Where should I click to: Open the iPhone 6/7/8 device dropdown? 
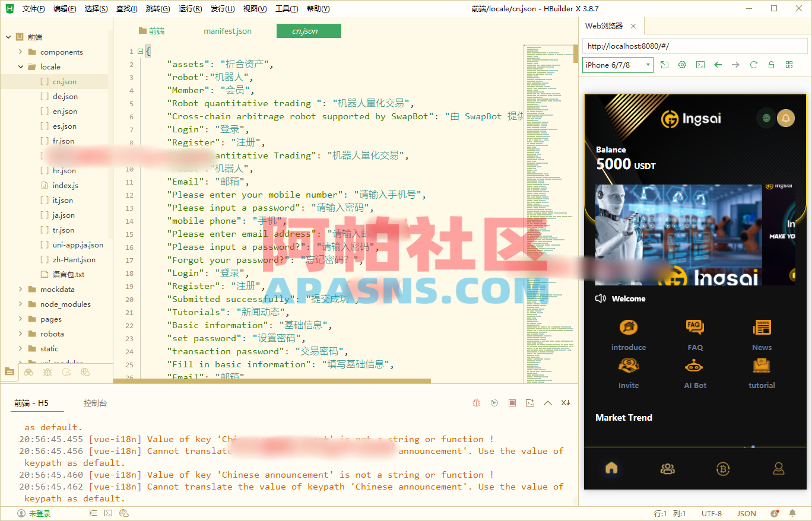(617, 65)
